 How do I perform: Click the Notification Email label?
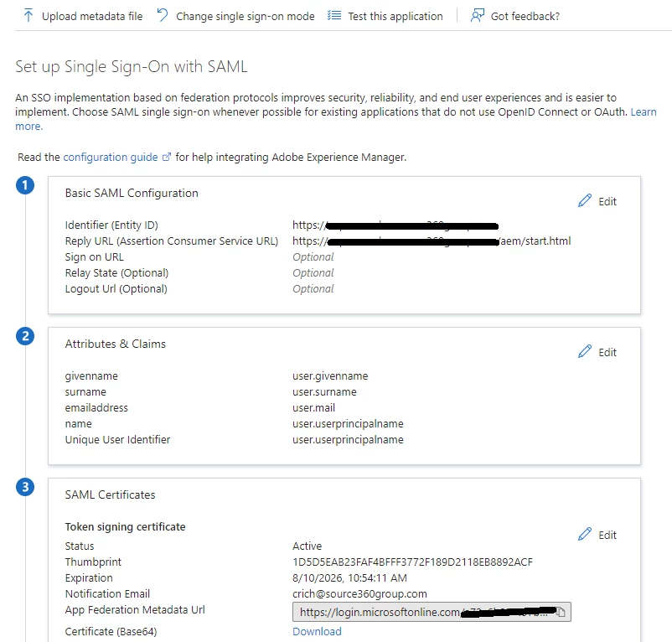(x=107, y=593)
